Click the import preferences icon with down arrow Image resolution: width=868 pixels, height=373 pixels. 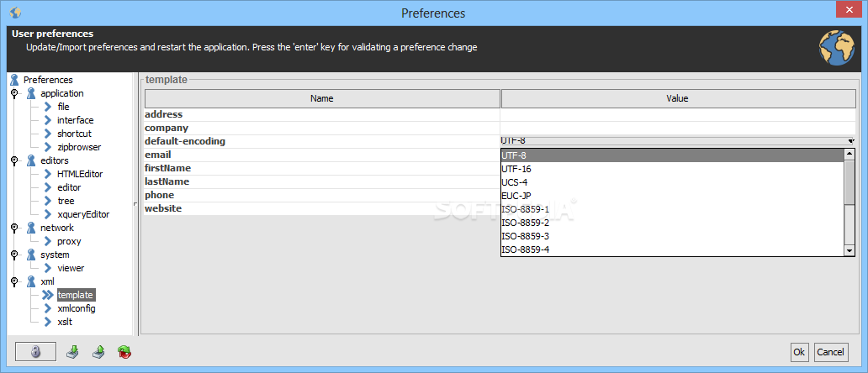(x=72, y=351)
